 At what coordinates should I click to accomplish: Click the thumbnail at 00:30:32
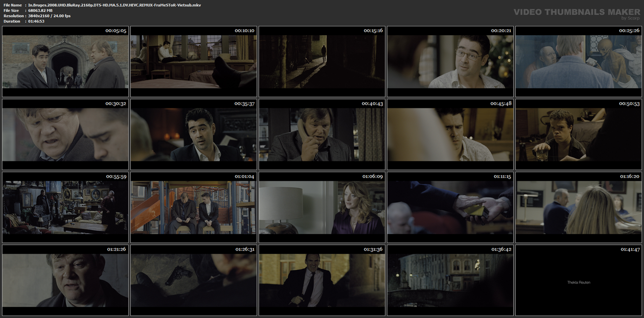click(65, 134)
